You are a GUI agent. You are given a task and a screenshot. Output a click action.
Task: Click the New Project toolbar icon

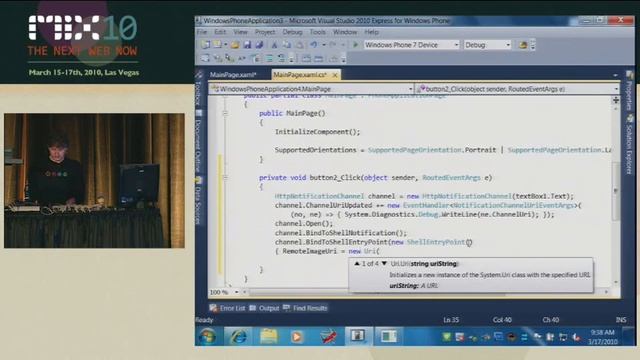coord(205,45)
